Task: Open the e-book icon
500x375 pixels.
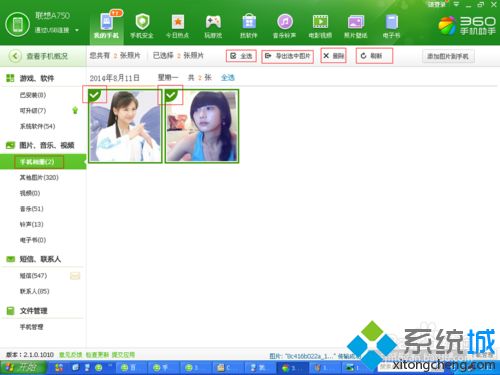Action: point(392,22)
